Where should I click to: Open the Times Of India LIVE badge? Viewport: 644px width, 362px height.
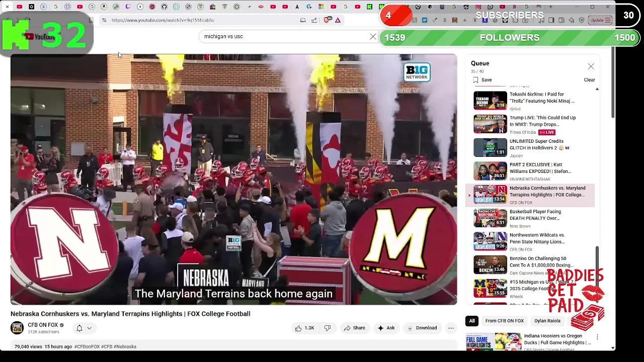(x=546, y=132)
